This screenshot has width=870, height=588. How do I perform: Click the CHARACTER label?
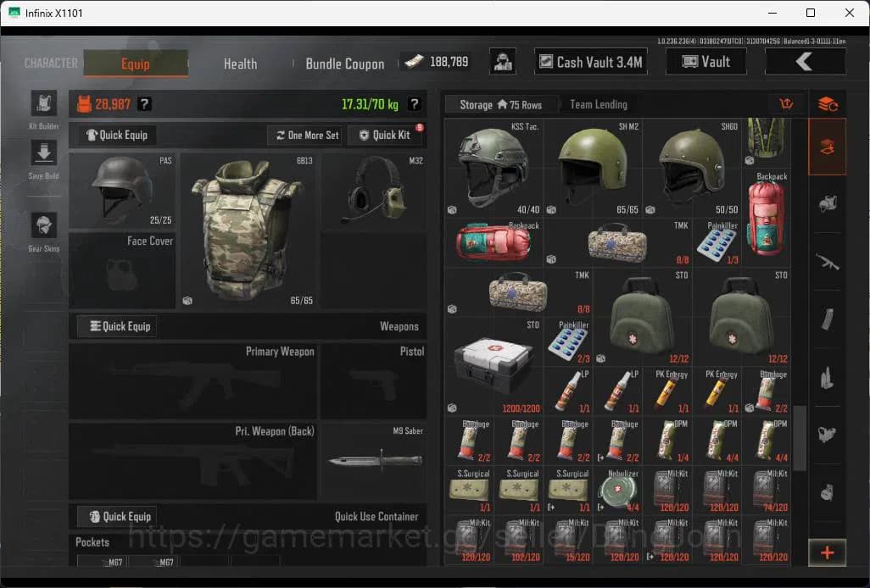(x=51, y=64)
